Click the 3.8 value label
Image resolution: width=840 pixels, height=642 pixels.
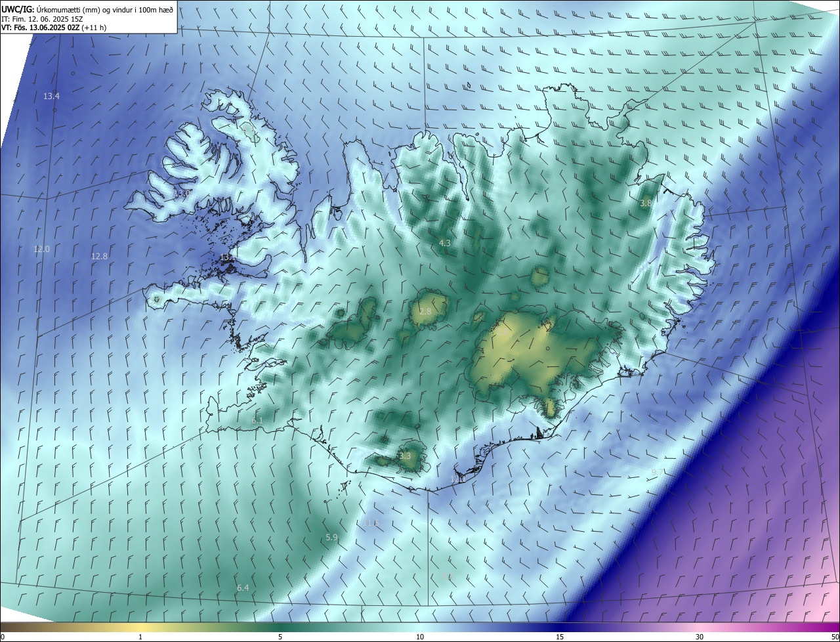pos(646,203)
